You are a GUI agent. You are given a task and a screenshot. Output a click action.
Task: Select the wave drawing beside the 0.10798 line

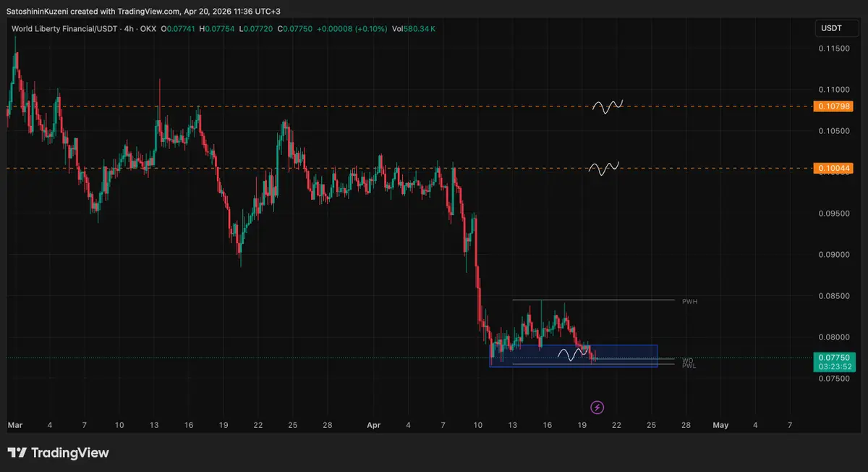click(608, 106)
